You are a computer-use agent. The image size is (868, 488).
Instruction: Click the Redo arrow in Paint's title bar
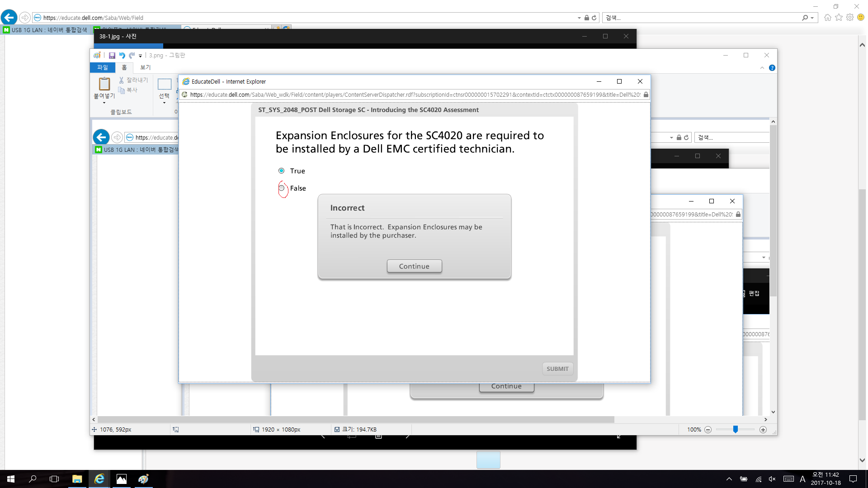132,56
